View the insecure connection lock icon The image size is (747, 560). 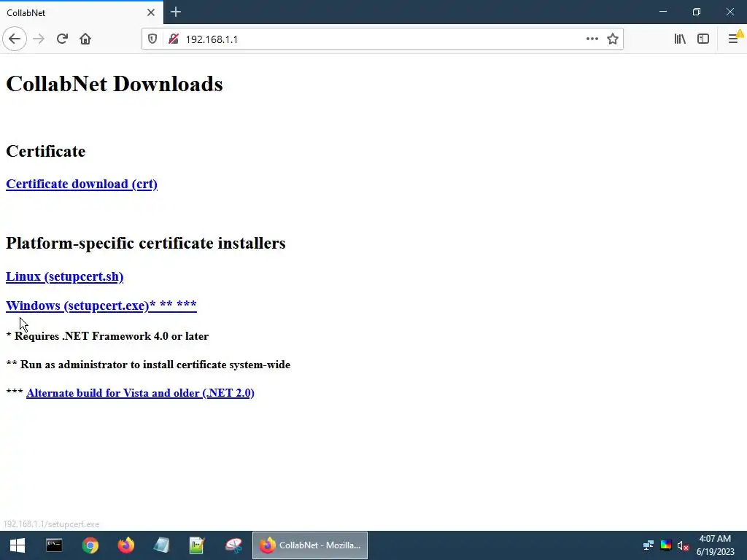(x=174, y=39)
